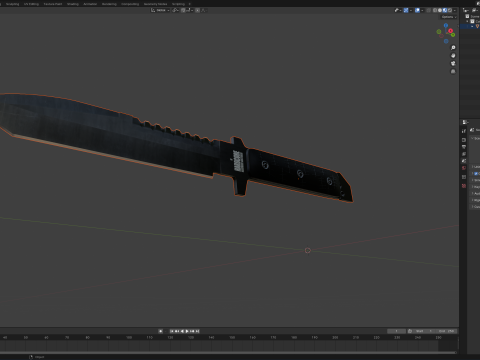Click the current frame number field
This screenshot has width=480, height=360.
click(396, 331)
